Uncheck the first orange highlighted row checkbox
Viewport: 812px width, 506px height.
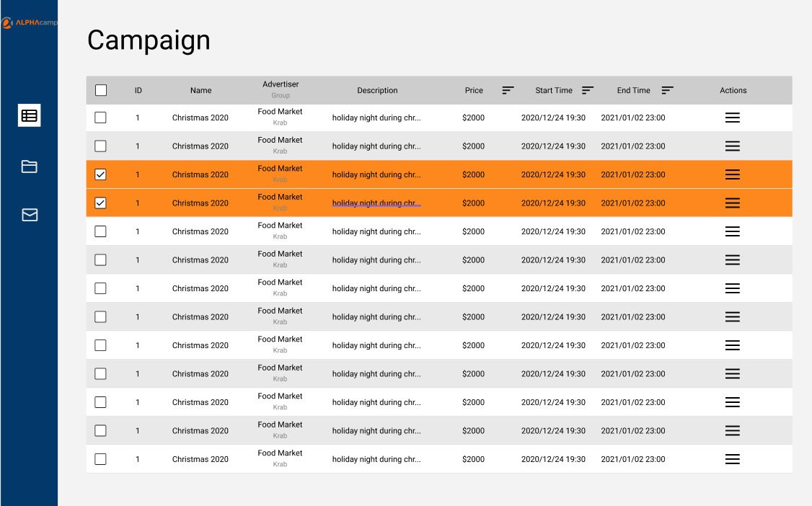(100, 174)
